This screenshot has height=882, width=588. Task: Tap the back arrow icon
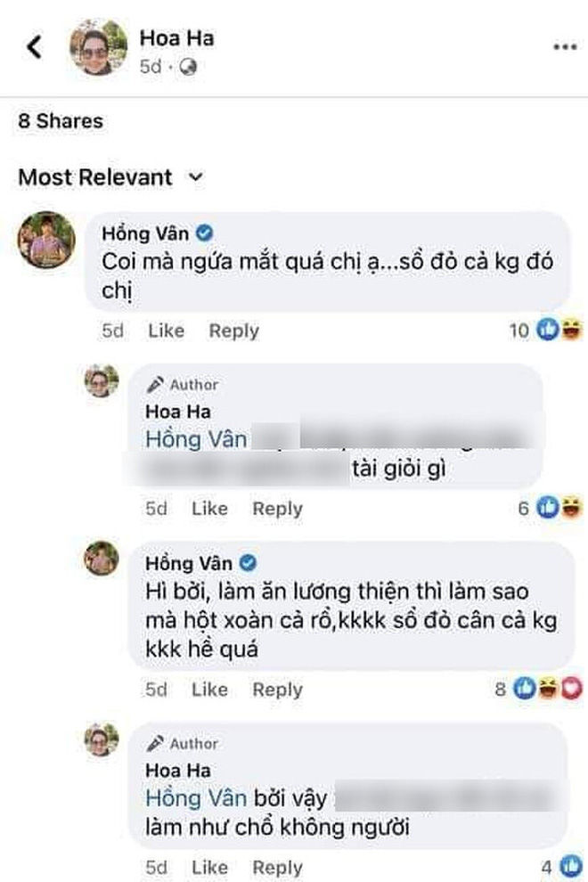[35, 47]
